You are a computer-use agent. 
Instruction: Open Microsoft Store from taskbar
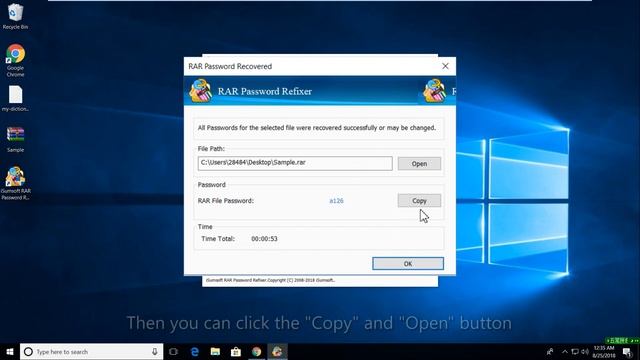click(236, 351)
